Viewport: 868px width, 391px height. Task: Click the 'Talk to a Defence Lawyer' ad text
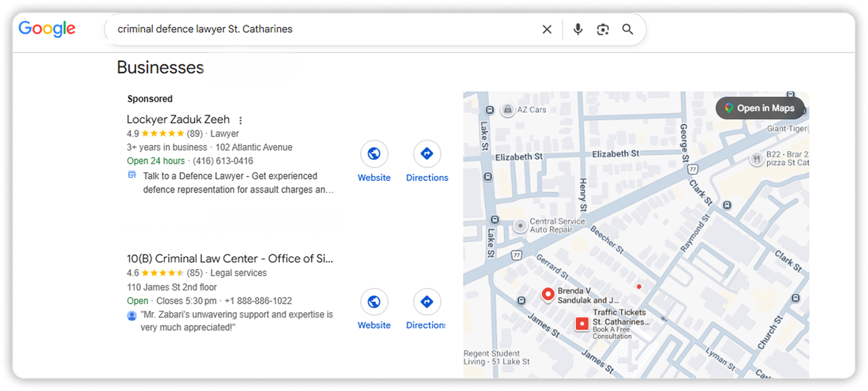238,182
